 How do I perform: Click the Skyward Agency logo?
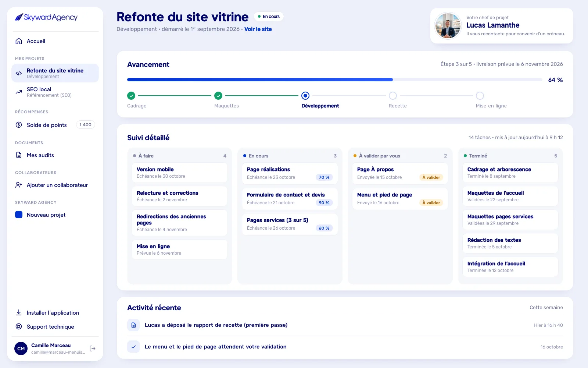pyautogui.click(x=46, y=17)
